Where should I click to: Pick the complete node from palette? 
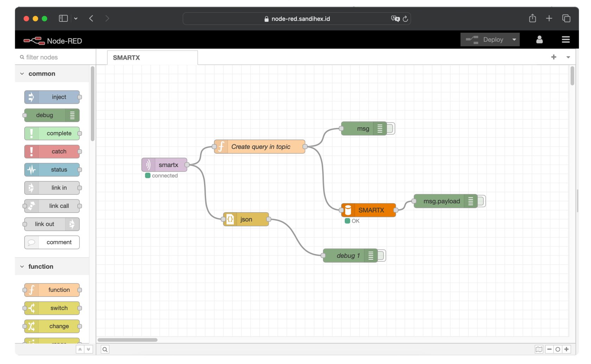click(x=52, y=133)
